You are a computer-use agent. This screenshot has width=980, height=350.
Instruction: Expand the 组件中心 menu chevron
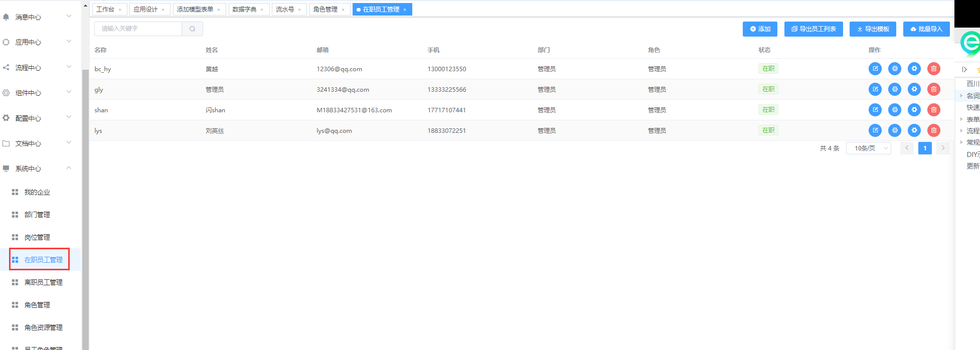click(69, 92)
